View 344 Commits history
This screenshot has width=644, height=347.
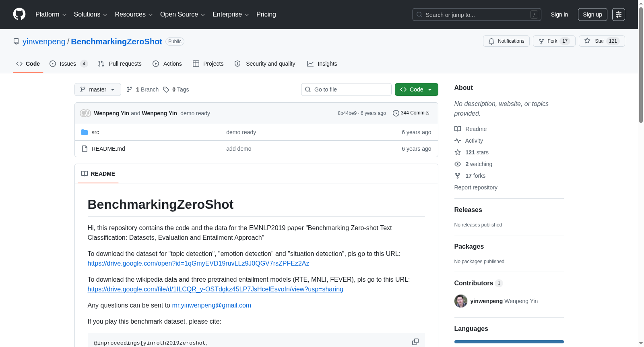(x=411, y=113)
